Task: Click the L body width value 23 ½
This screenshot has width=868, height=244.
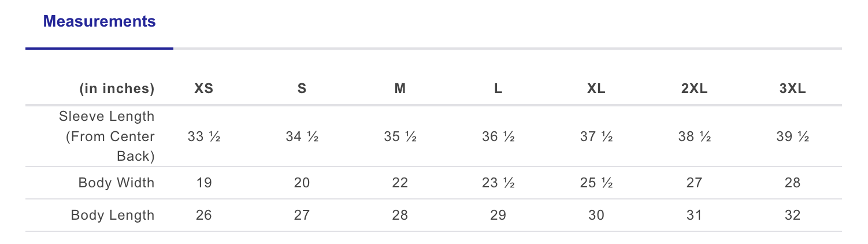Action: (x=498, y=183)
